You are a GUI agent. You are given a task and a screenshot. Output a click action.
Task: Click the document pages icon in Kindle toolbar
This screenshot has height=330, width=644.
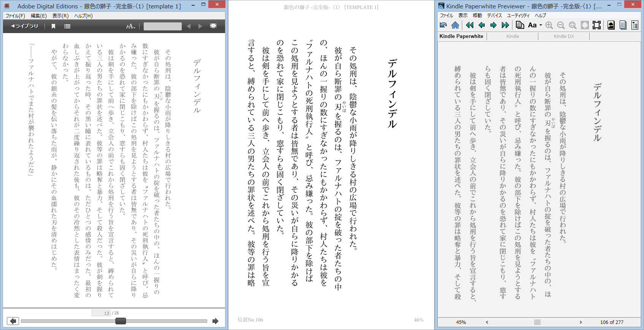pos(520,25)
